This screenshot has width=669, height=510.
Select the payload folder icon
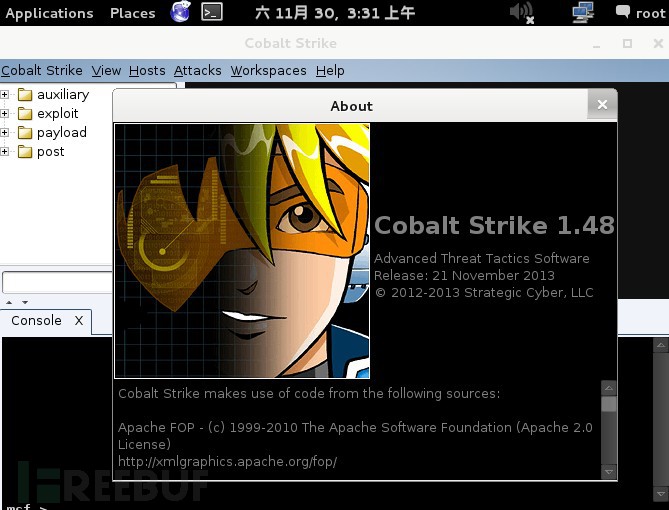point(25,132)
